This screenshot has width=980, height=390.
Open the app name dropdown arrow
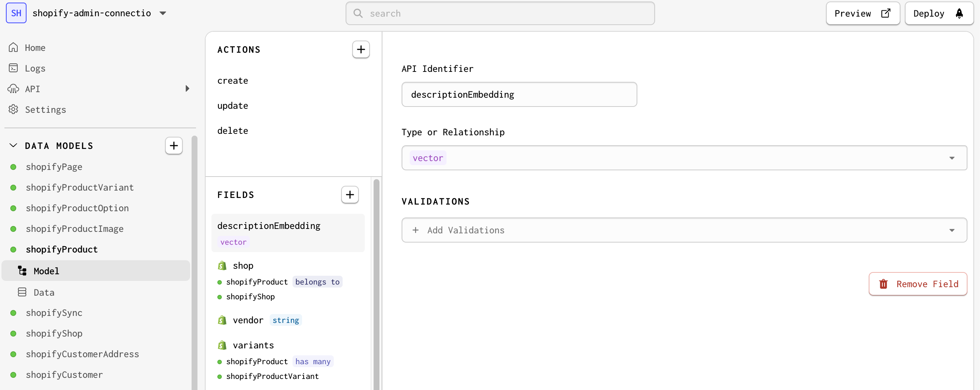pyautogui.click(x=163, y=13)
